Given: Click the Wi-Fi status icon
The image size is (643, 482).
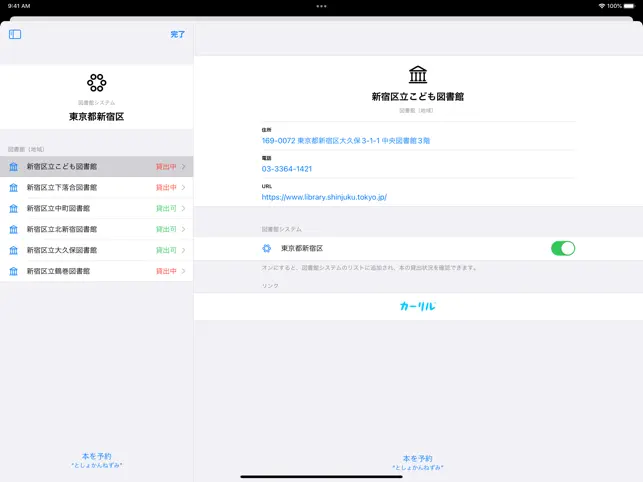Looking at the screenshot, I should [602, 6].
